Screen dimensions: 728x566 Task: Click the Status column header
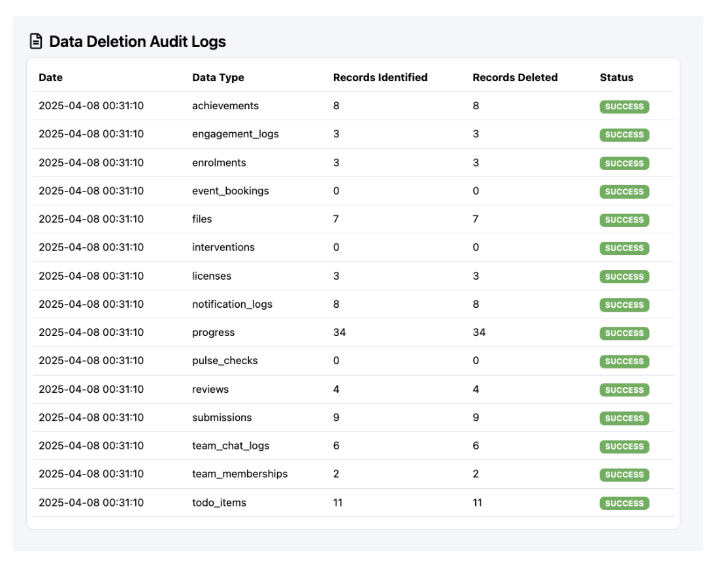pos(616,77)
